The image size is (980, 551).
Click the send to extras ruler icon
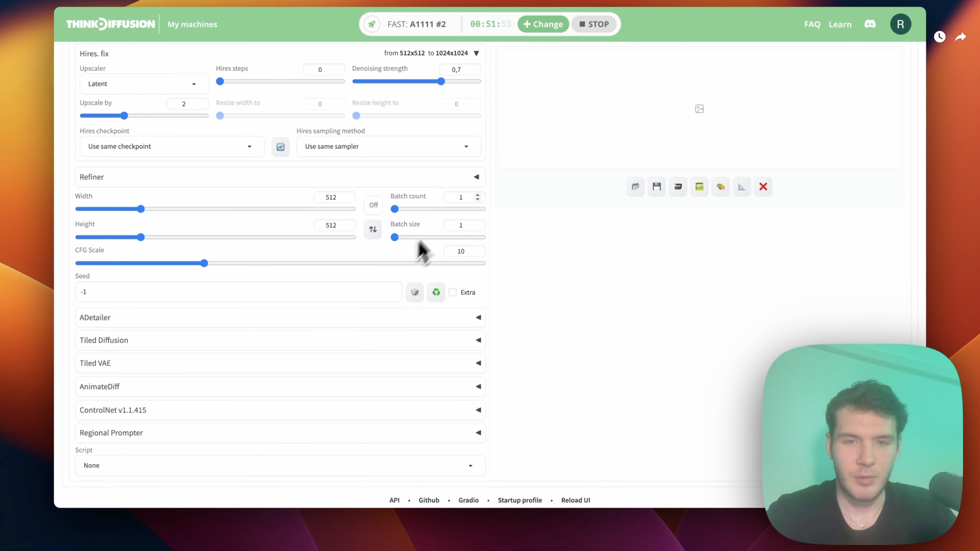742,187
